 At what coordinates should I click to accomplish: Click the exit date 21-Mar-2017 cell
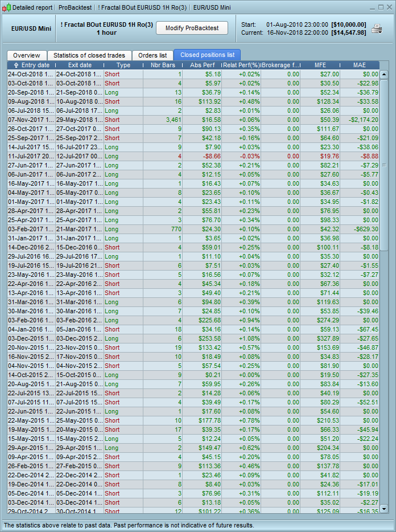coord(80,230)
